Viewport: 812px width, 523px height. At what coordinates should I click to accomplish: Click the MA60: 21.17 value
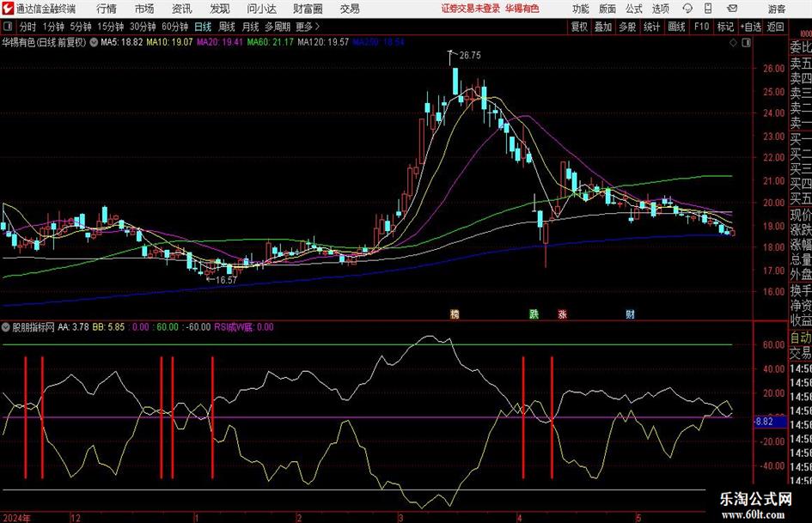[270, 42]
